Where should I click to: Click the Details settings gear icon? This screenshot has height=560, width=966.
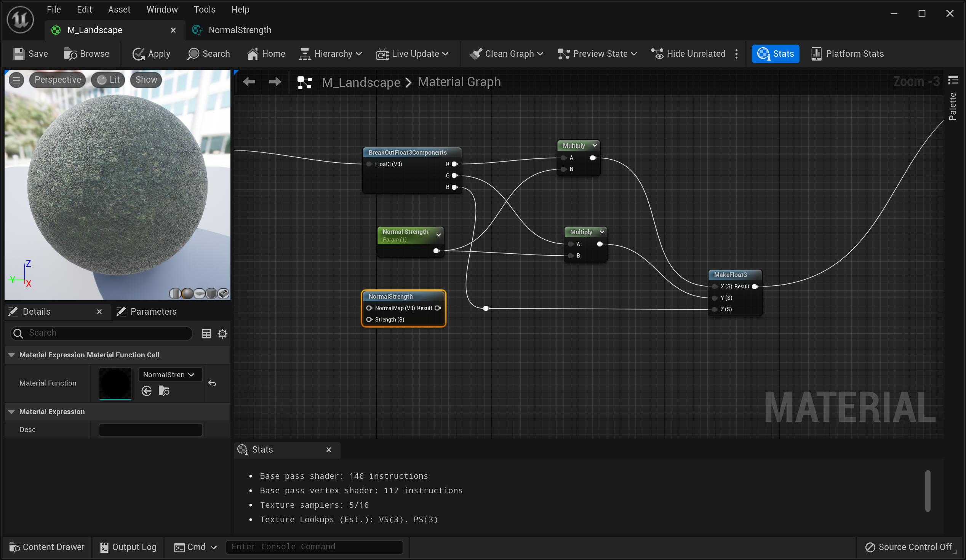(222, 333)
